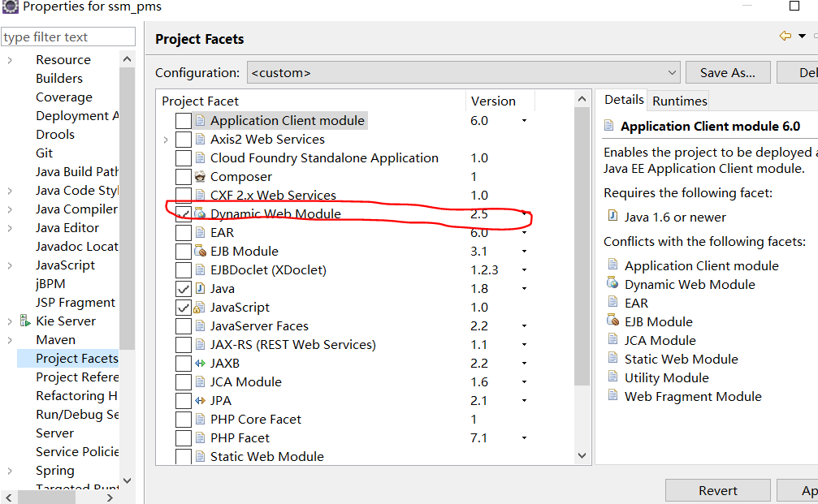This screenshot has width=818, height=504.
Task: Click the type filter text field
Action: (68, 37)
